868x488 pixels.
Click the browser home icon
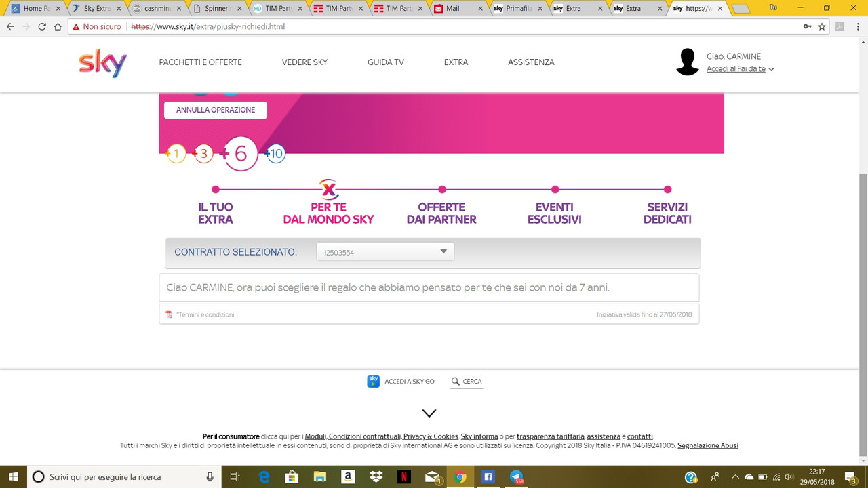(x=59, y=26)
